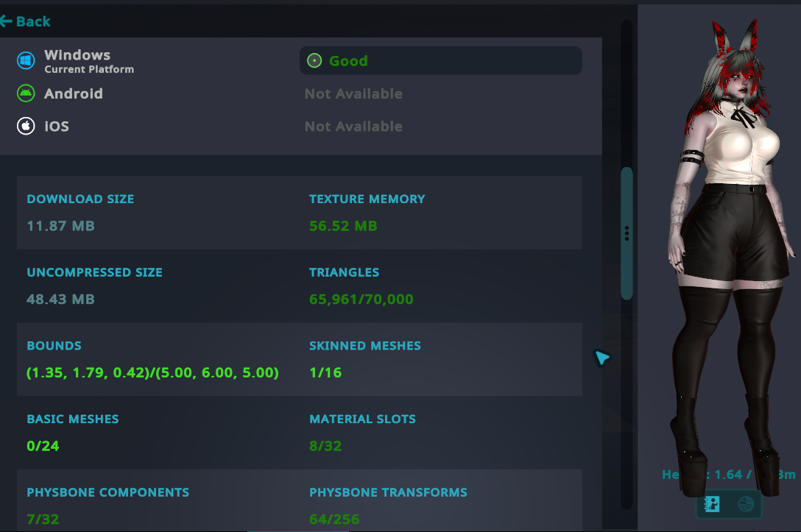
Task: Select the Good performance rating button
Action: 440,60
